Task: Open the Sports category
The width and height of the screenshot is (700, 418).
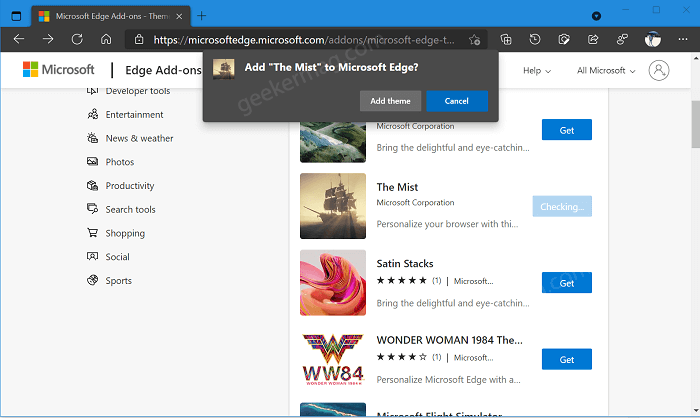Action: click(x=118, y=280)
